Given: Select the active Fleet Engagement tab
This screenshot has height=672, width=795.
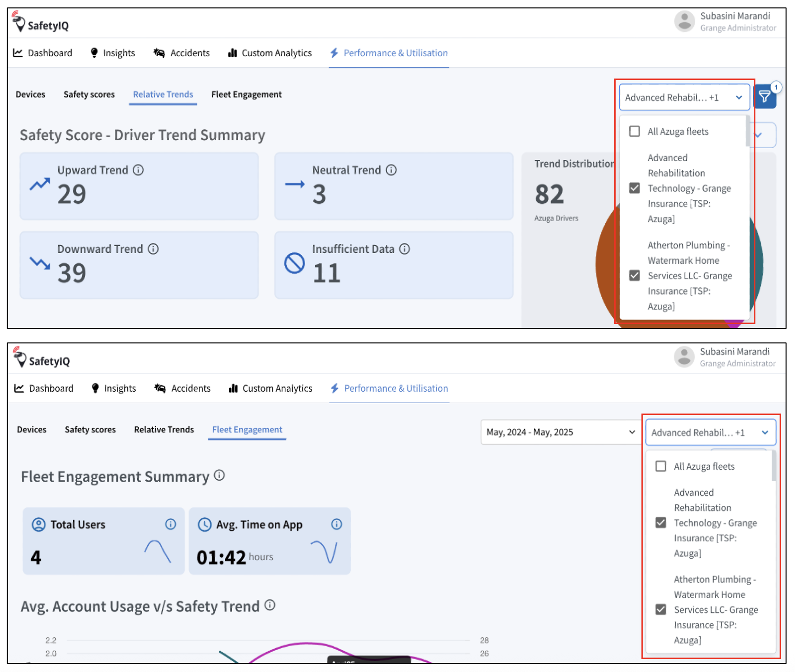Looking at the screenshot, I should click(x=247, y=429).
